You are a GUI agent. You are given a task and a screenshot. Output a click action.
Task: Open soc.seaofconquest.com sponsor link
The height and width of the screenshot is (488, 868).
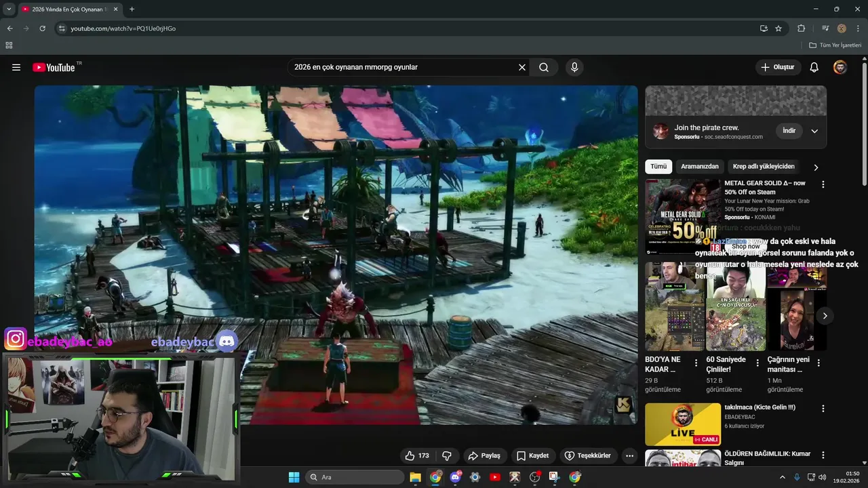pyautogui.click(x=734, y=137)
